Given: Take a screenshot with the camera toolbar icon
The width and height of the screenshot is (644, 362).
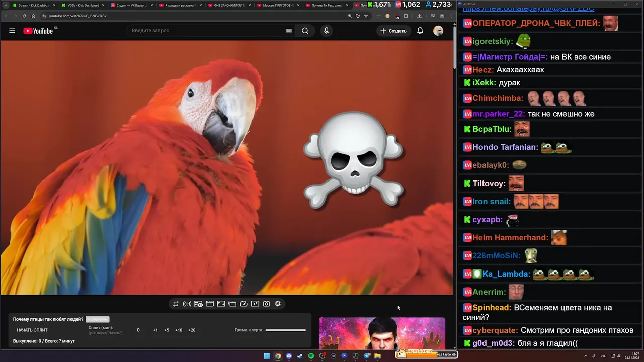Looking at the screenshot, I should (267, 304).
